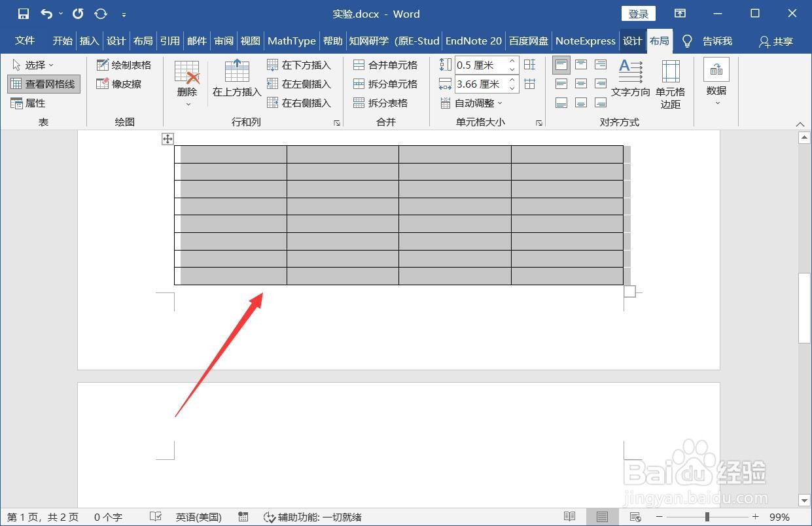The image size is (812, 526).
Task: Open the 删除 (Delete) dropdown
Action: (186, 82)
